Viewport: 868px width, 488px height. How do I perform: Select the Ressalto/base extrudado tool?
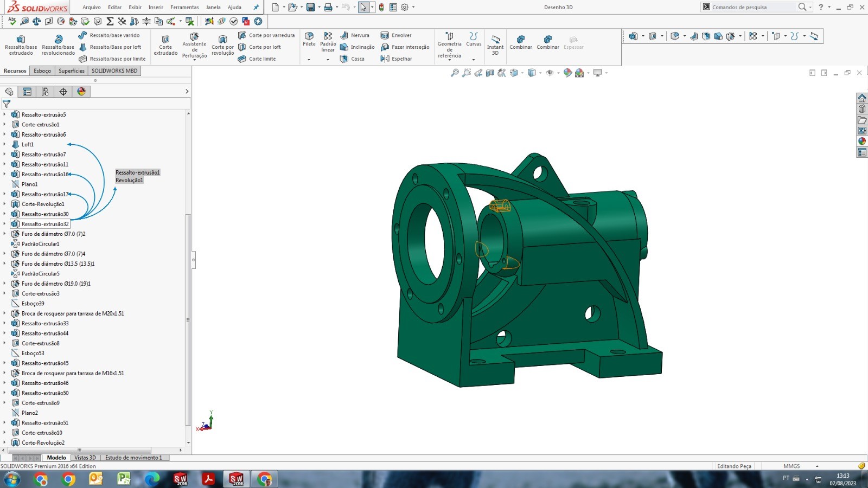21,45
